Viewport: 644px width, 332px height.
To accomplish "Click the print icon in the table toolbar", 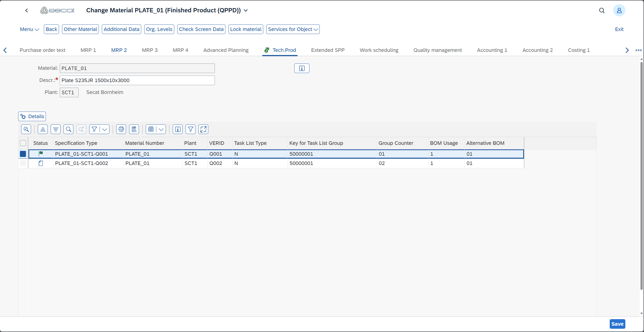I will click(121, 129).
